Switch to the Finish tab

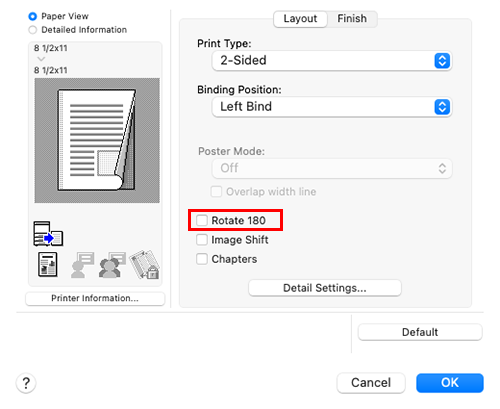click(x=352, y=19)
